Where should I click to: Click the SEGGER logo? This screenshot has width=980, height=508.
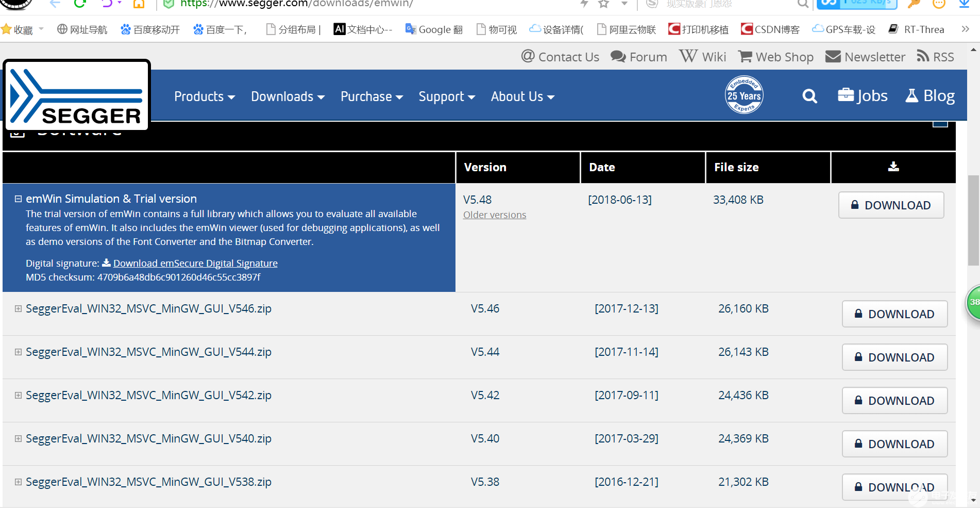pyautogui.click(x=77, y=95)
